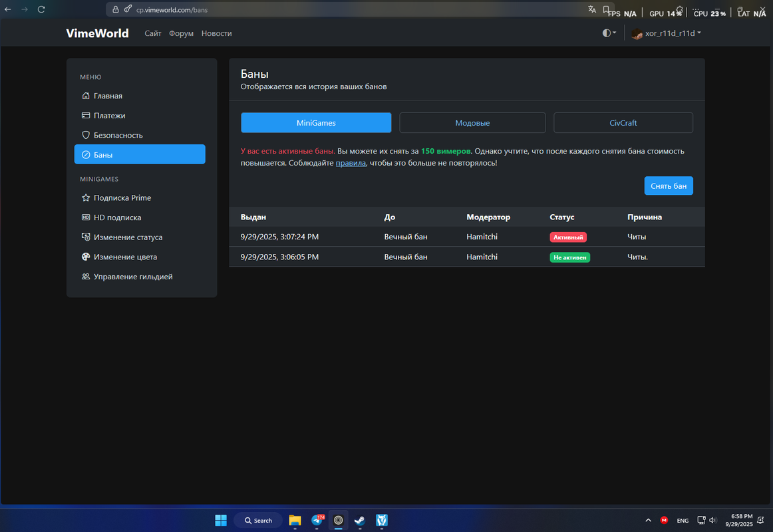The width and height of the screenshot is (773, 532).
Task: Click the volume speaker tray icon
Action: click(x=712, y=520)
